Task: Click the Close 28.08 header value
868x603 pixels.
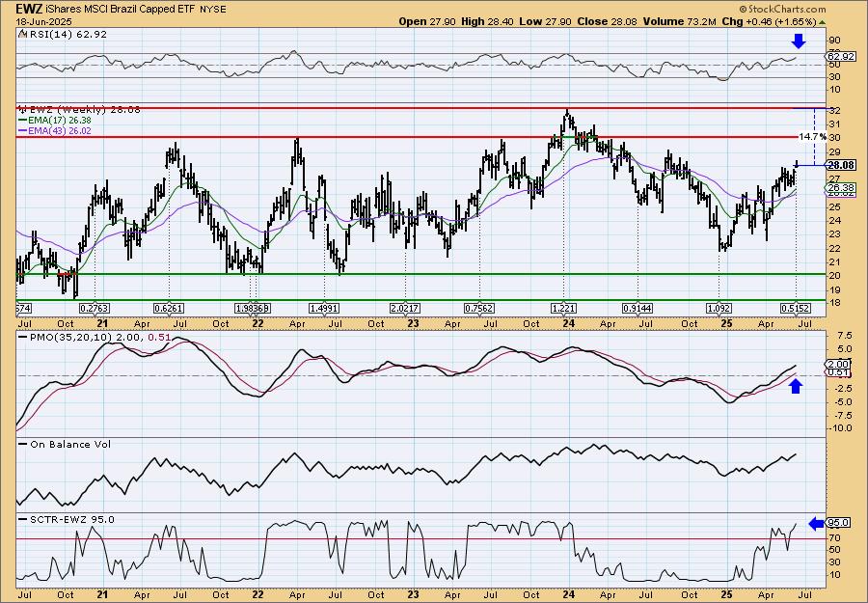Action: pyautogui.click(x=607, y=21)
